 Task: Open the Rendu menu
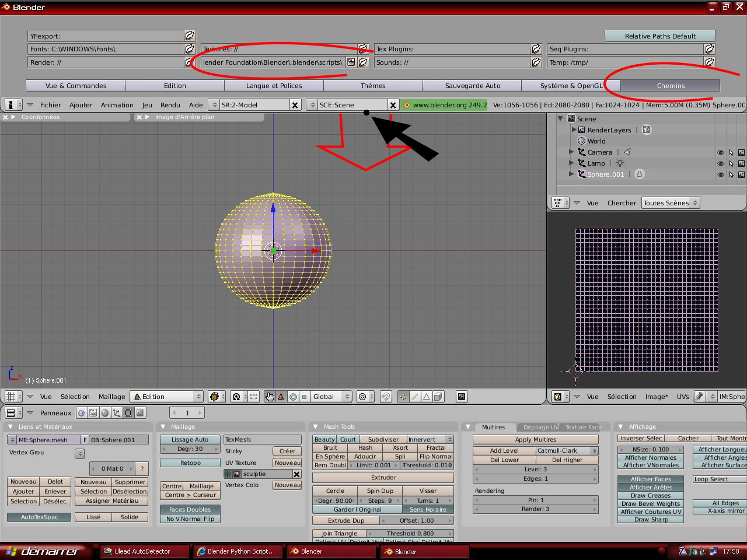click(x=170, y=105)
